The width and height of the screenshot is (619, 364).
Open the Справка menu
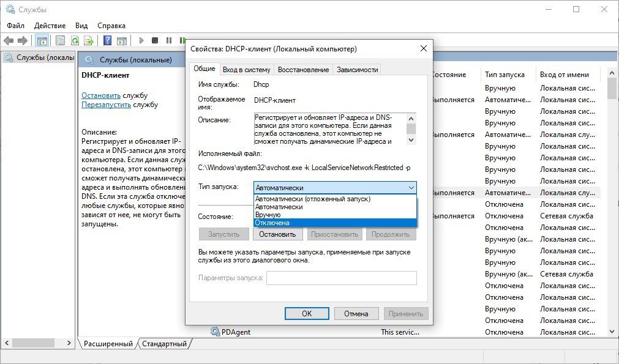111,26
